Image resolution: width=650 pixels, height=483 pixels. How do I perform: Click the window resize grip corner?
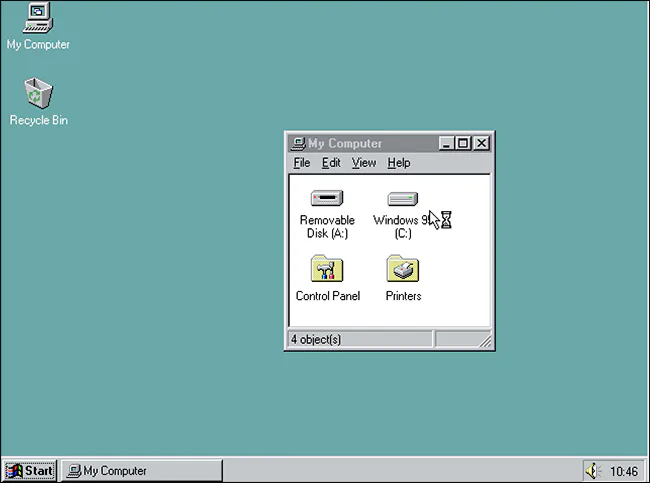pyautogui.click(x=485, y=341)
